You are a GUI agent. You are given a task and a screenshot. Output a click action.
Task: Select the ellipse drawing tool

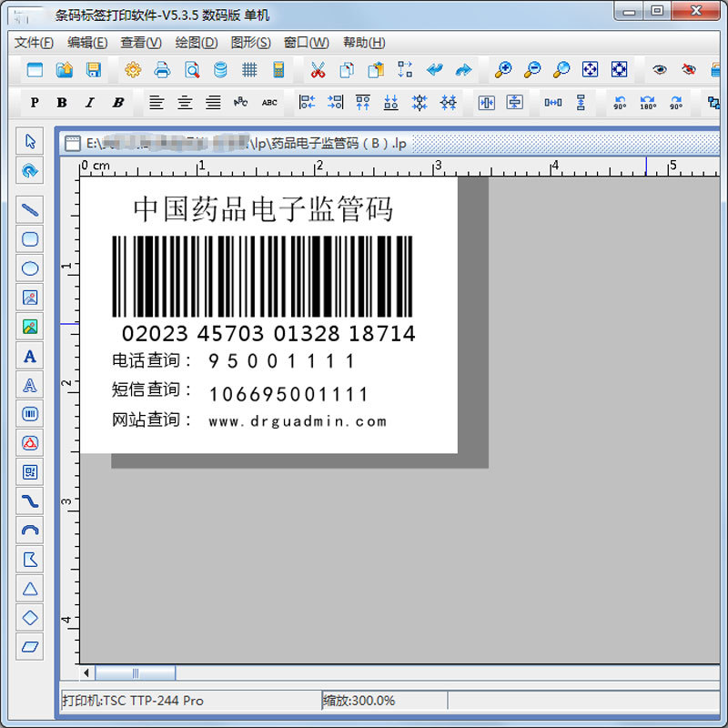point(30,268)
